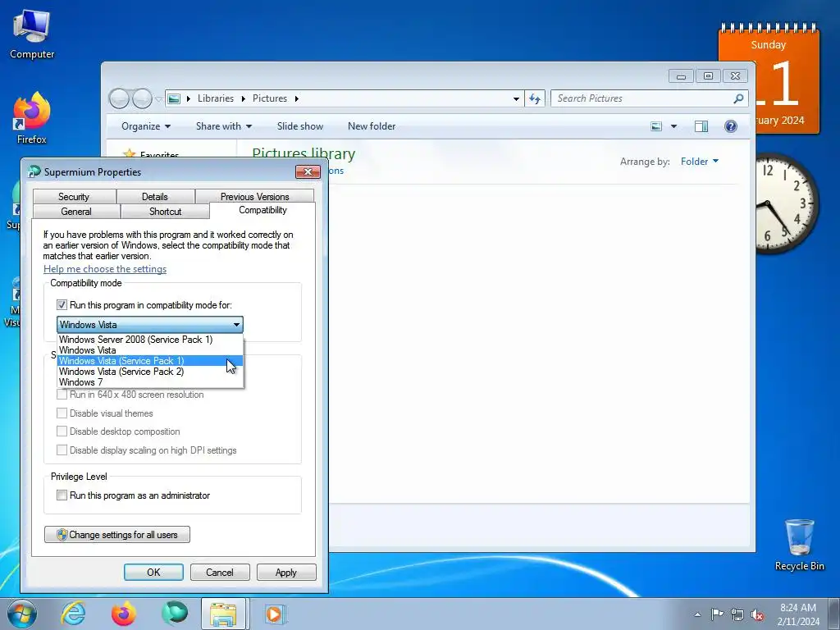Check Disable display scaling on high DPI
The image size is (840, 630).
click(62, 450)
